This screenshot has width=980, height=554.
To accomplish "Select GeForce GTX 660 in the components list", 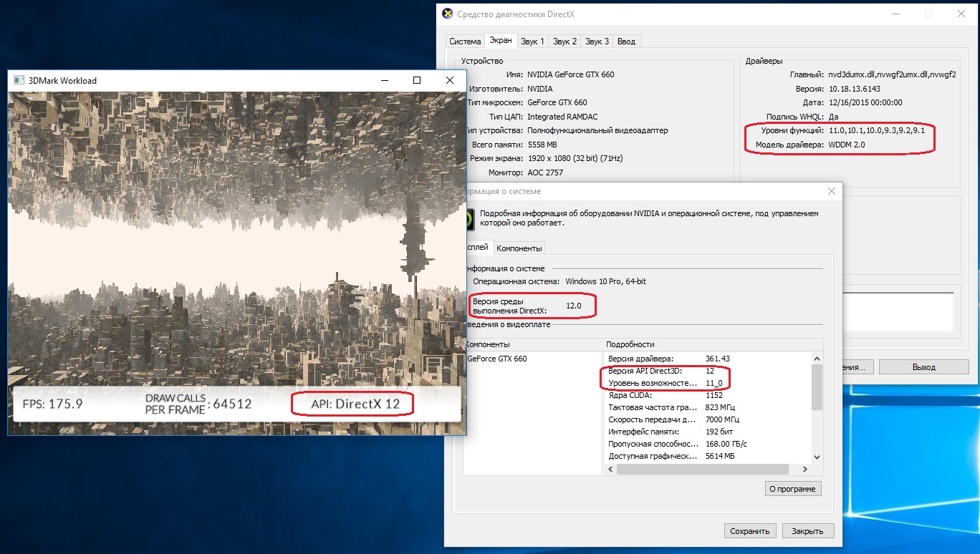I will (x=496, y=359).
